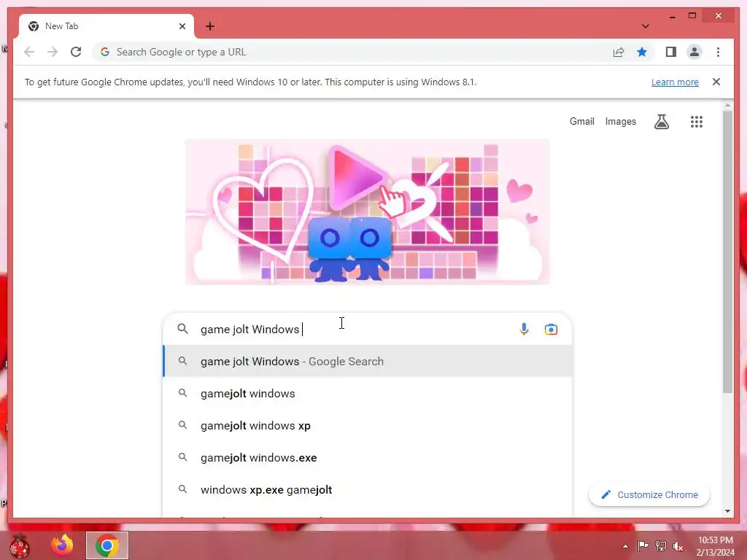747x560 pixels.
Task: Select 'game jolt Windows - Google Search' suggestion
Action: 368,362
